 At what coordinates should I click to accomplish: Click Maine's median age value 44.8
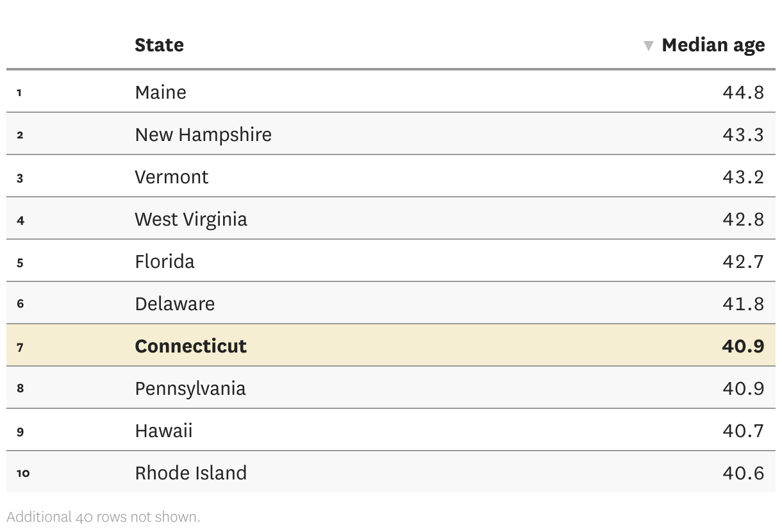click(743, 92)
